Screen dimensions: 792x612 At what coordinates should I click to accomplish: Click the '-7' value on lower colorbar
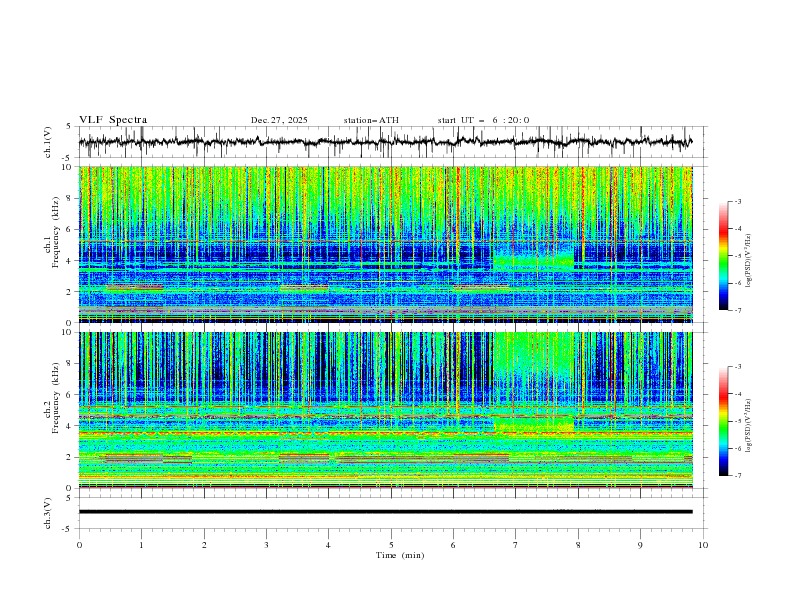(737, 476)
